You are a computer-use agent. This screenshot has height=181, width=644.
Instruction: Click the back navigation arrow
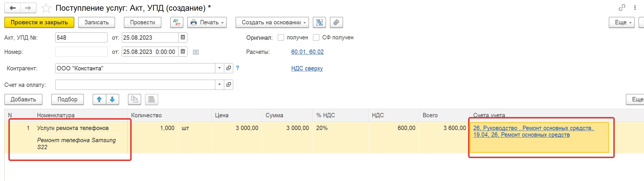(12, 8)
